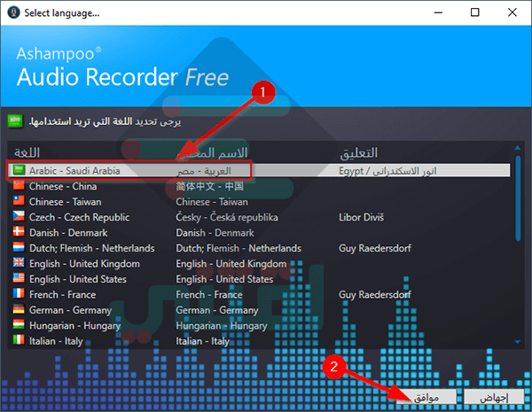
Task: Click native name English - United Kingdom
Action: [x=231, y=263]
